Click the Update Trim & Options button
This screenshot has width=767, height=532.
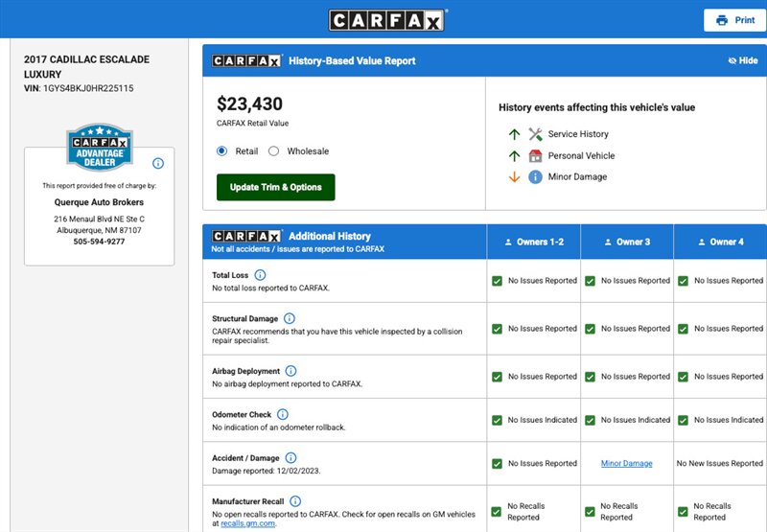[x=275, y=187]
